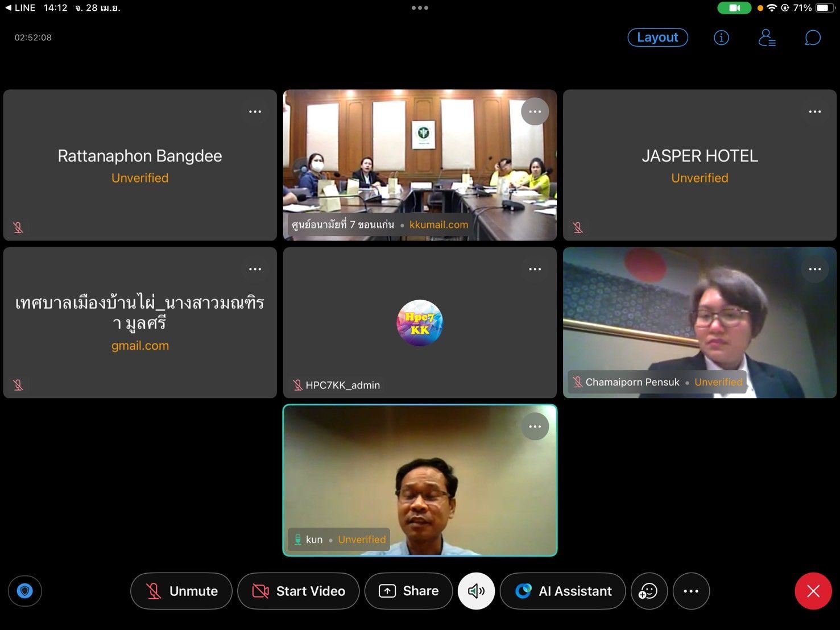Click the muted mic icon on Rattanaphon tile
Image resolution: width=840 pixels, height=630 pixels.
point(18,227)
